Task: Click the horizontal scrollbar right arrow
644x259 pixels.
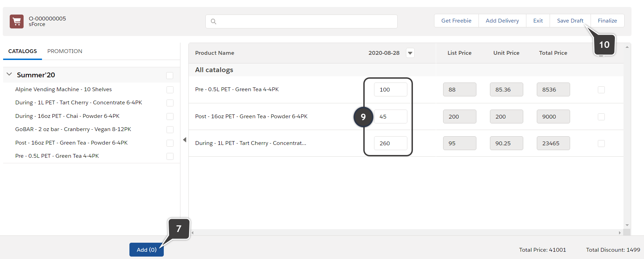Action: point(620,233)
